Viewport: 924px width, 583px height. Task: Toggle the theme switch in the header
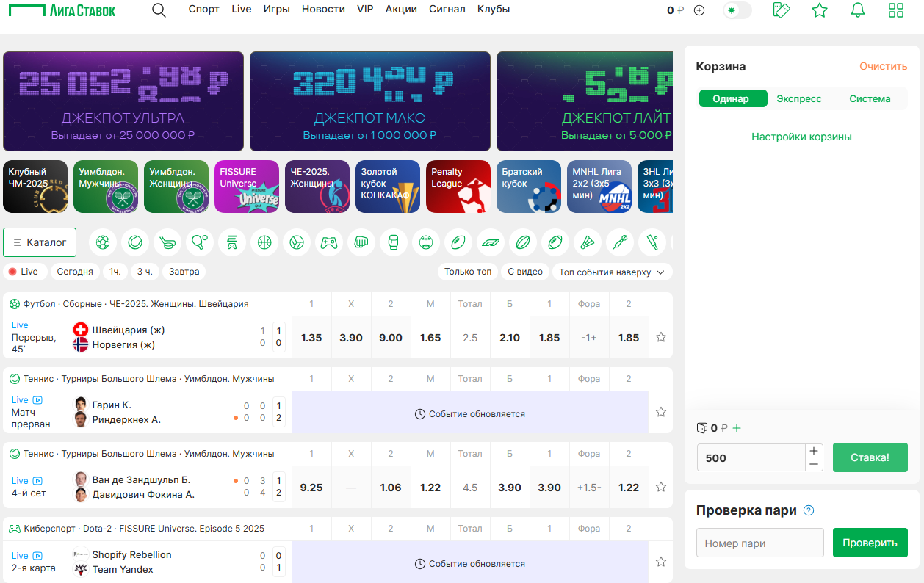[737, 10]
